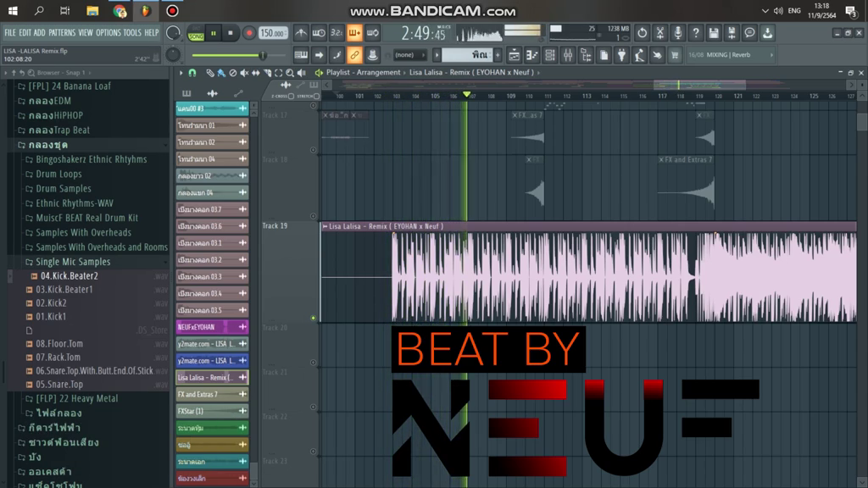Open the Mixer window icon
Image resolution: width=868 pixels, height=488 pixels.
(568, 55)
